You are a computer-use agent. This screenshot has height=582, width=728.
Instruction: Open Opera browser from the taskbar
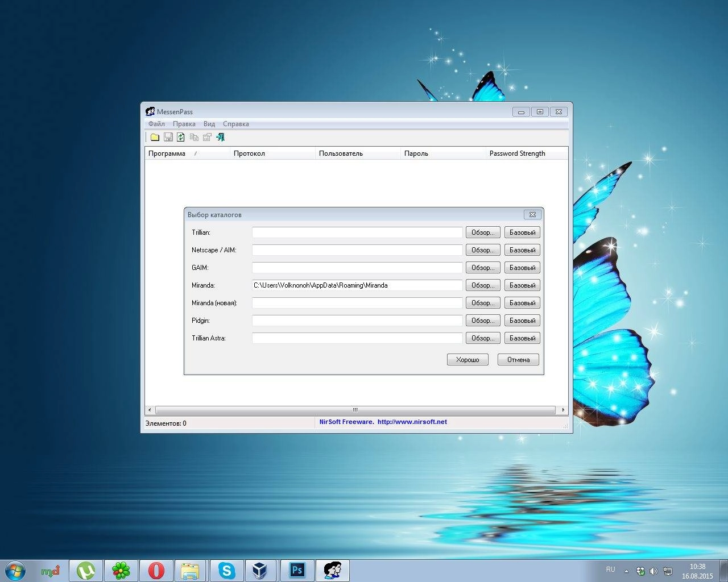point(156,571)
